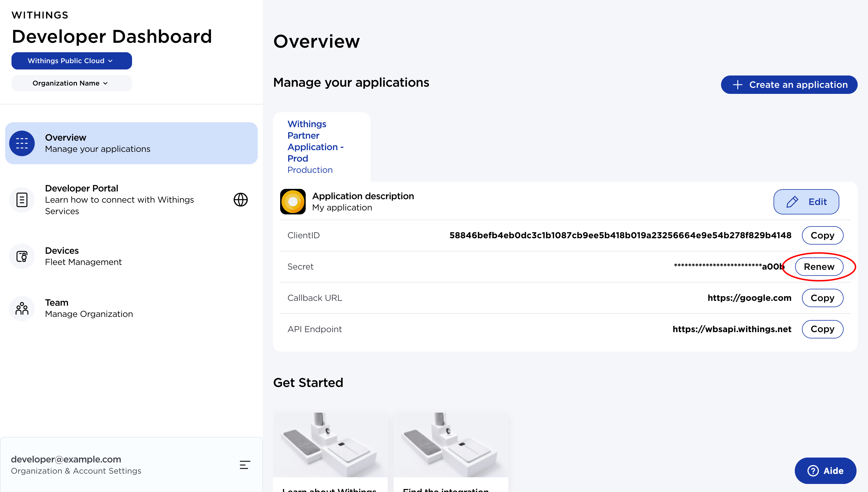Click the masked secret value ending a00b
868x492 pixels.
click(x=729, y=267)
